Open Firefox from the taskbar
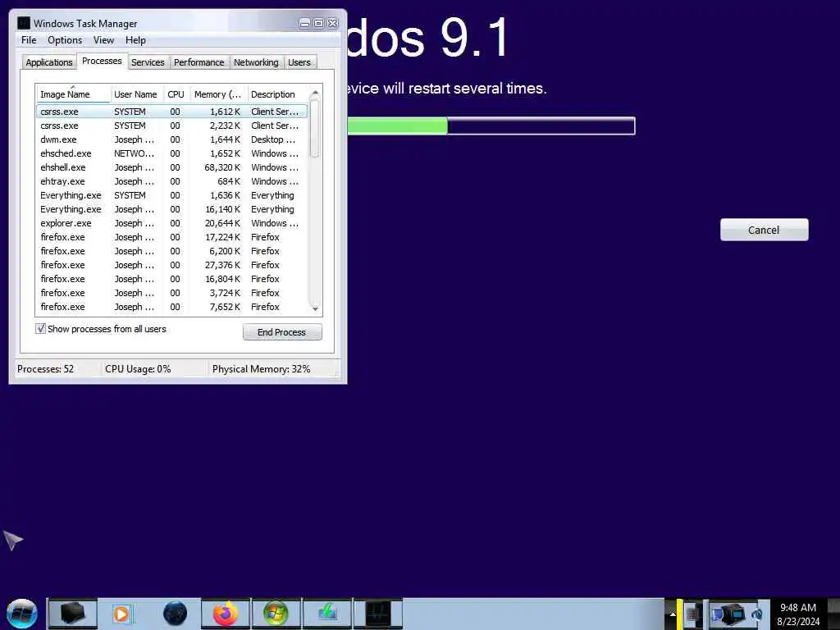This screenshot has height=630, width=840. click(226, 614)
